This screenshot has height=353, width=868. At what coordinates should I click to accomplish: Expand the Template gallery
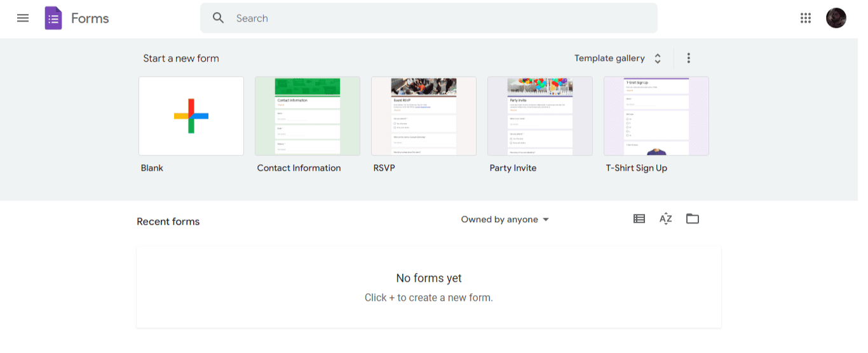(618, 58)
